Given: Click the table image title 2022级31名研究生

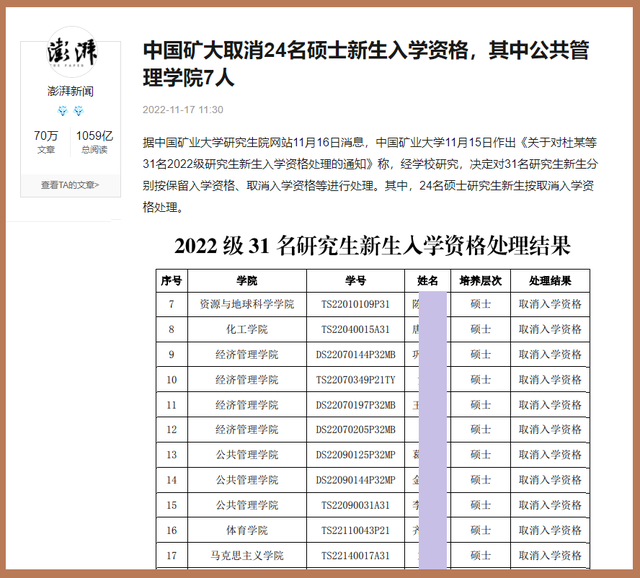Looking at the screenshot, I should [x=372, y=246].
